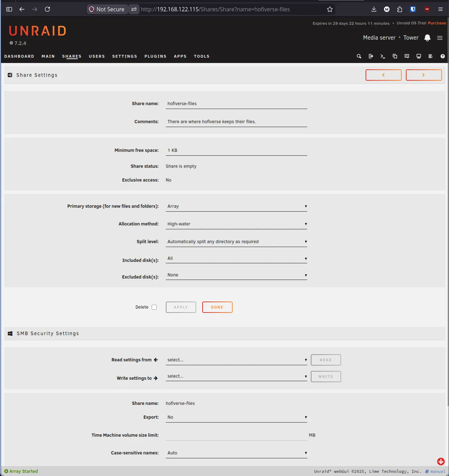Open the browser extensions puzzle icon
The height and width of the screenshot is (476, 449).
pyautogui.click(x=400, y=9)
